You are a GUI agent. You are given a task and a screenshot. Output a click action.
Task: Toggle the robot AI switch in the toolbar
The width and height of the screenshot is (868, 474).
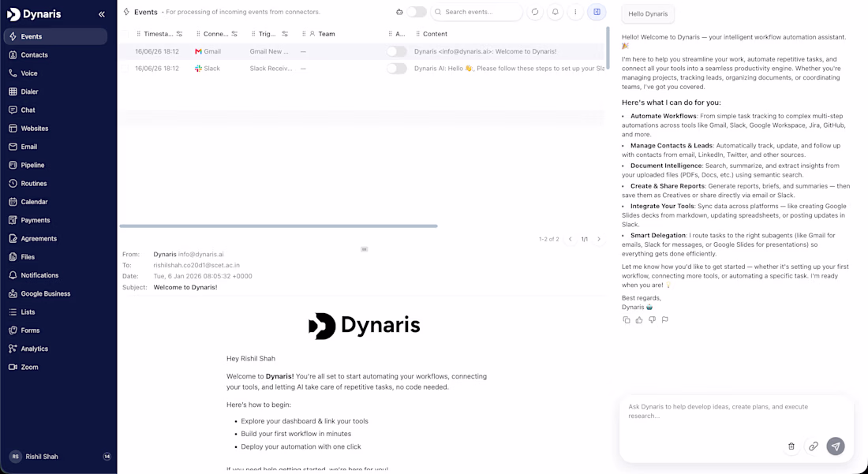pos(417,12)
